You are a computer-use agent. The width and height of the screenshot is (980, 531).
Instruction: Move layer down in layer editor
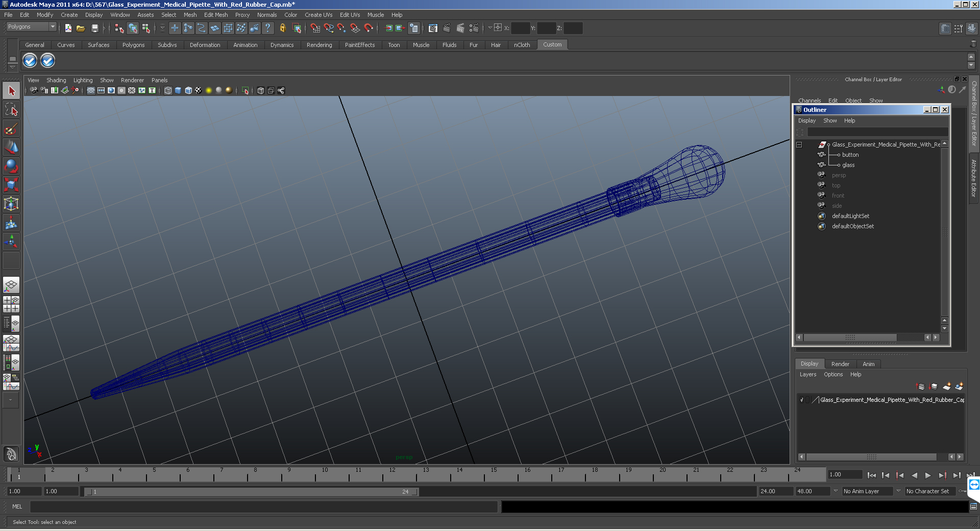pos(933,387)
